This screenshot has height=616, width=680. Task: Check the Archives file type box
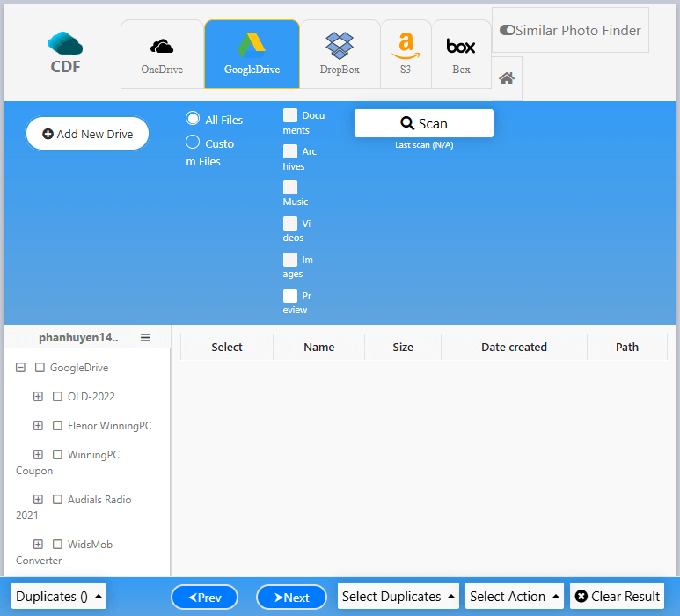pyautogui.click(x=290, y=151)
